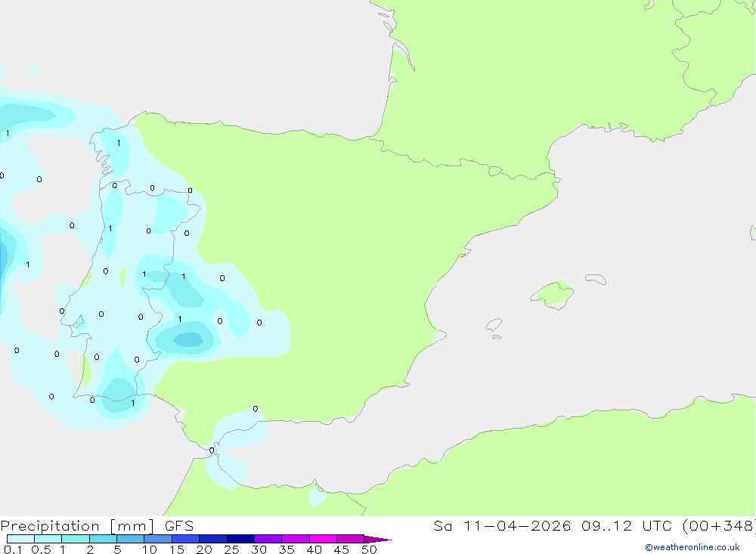Click the purple arrow tip of the legend
The height and width of the screenshot is (554, 756).
(378, 539)
